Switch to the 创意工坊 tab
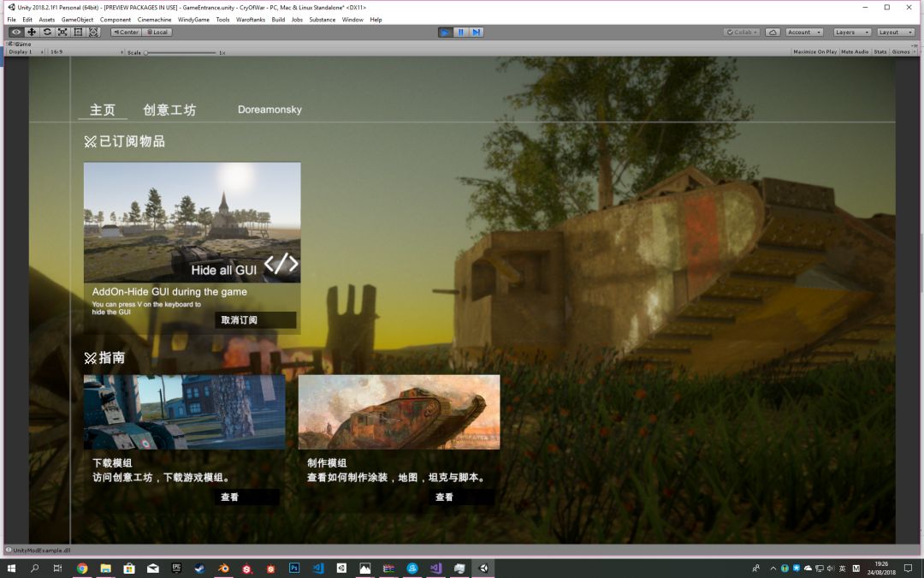The width and height of the screenshot is (924, 578). pos(169,110)
